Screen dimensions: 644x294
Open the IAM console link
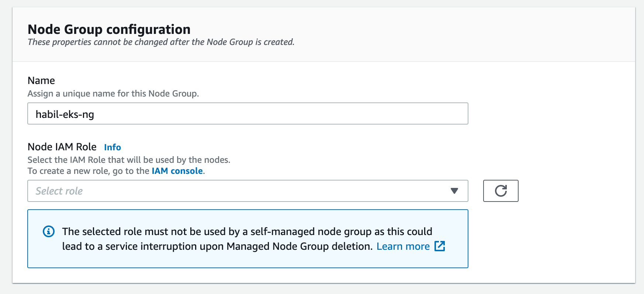click(177, 171)
